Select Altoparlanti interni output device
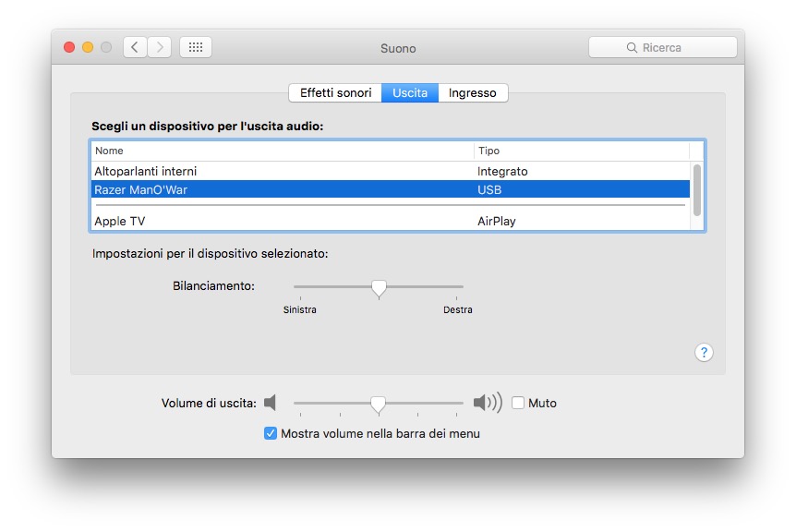 tap(146, 171)
